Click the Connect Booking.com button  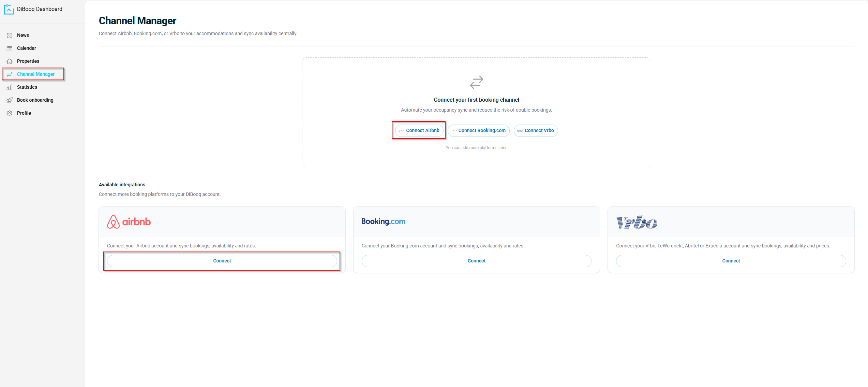click(x=479, y=131)
